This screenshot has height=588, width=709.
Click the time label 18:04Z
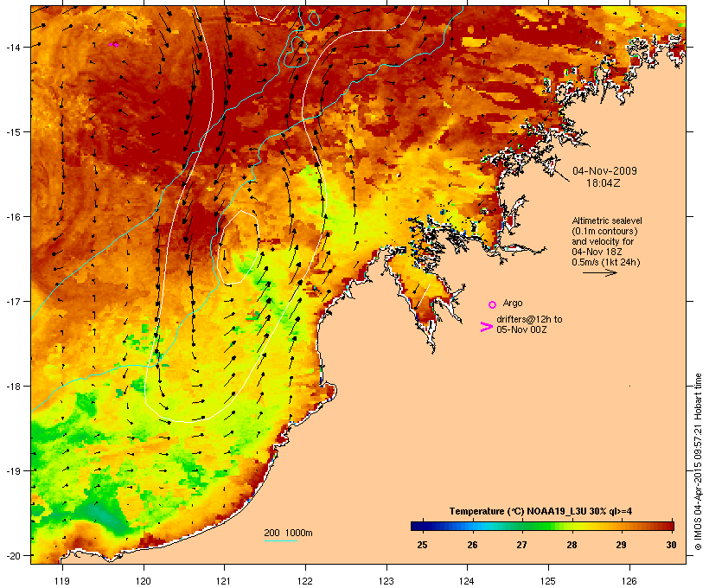click(604, 183)
